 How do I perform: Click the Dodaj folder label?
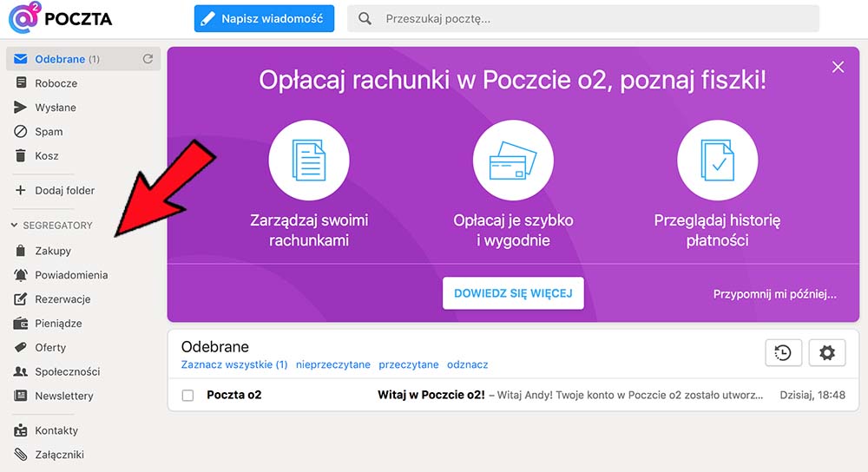(65, 190)
